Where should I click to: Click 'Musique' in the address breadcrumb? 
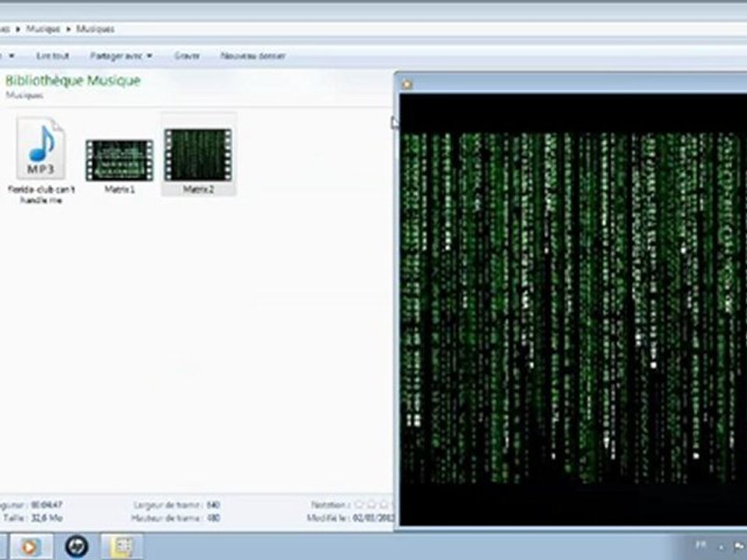pos(43,29)
